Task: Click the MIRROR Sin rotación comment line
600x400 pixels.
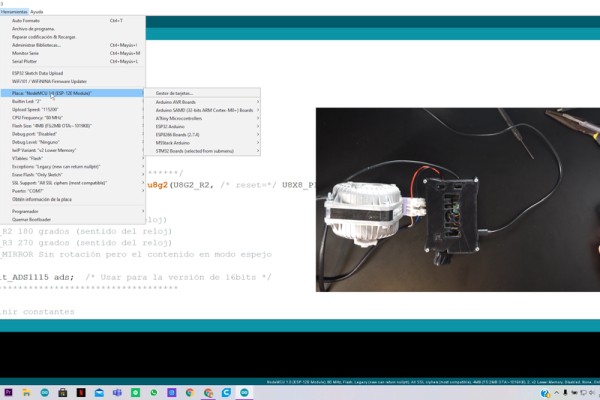Action: point(136,255)
